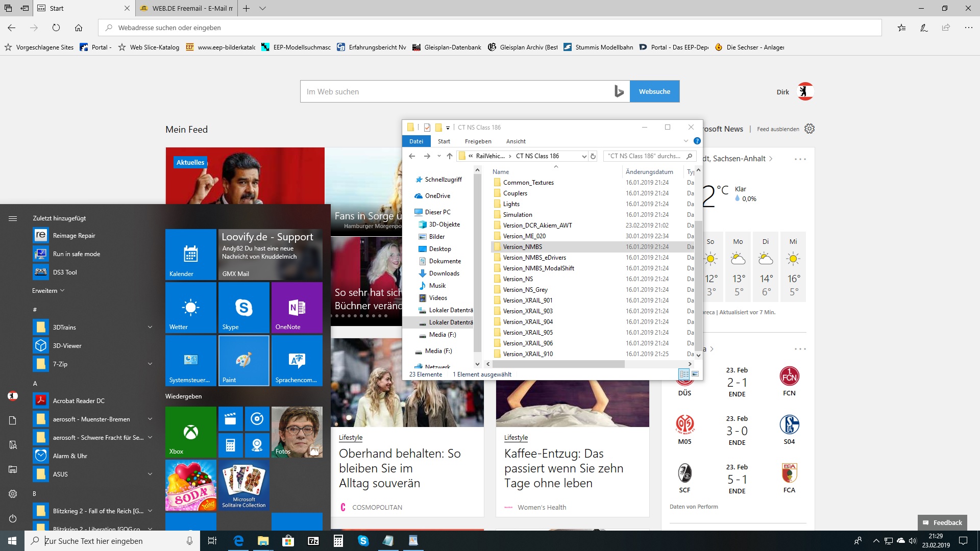The height and width of the screenshot is (551, 980).
Task: Expand the 3DTrains folder in app list
Action: pos(150,327)
